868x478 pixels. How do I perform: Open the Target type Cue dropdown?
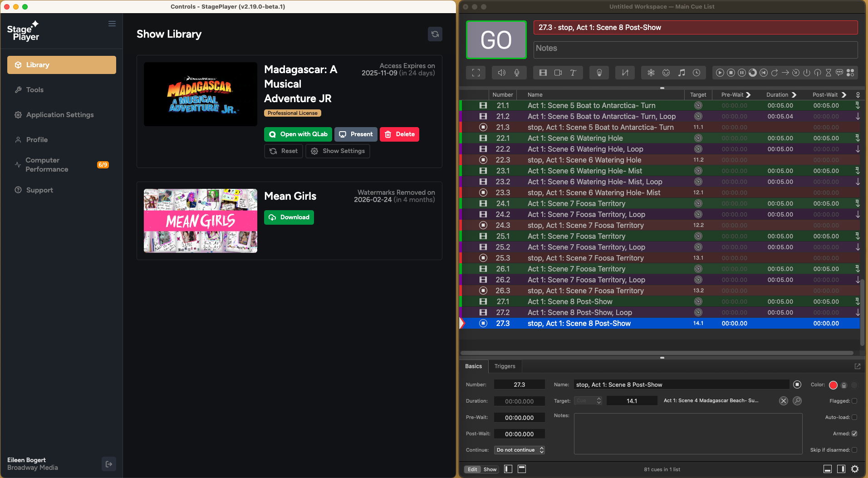pos(588,401)
